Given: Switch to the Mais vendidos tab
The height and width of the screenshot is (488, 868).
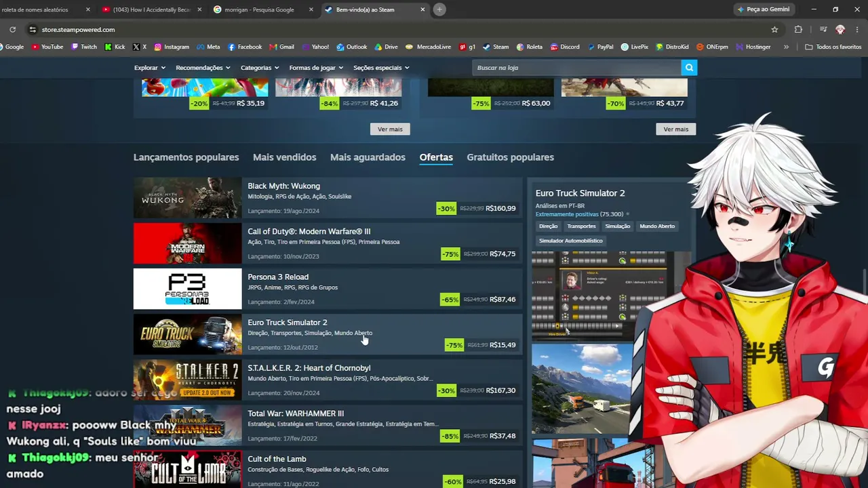Looking at the screenshot, I should 284,157.
